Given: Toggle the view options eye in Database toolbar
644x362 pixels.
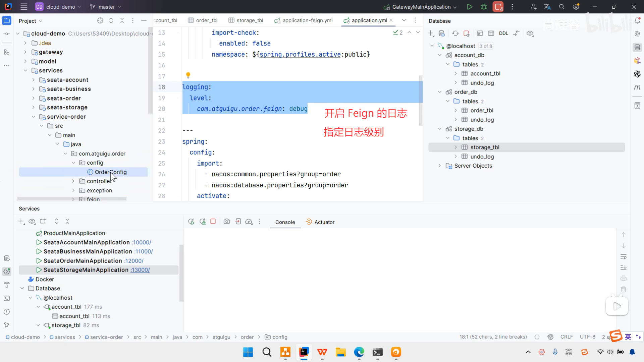Looking at the screenshot, I should 530,33.
